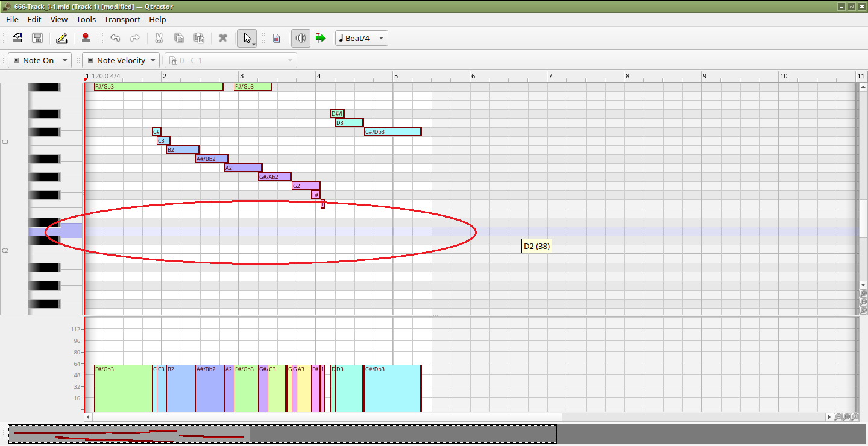Click the cyan C#/Db3 velocity bar

coord(393,388)
